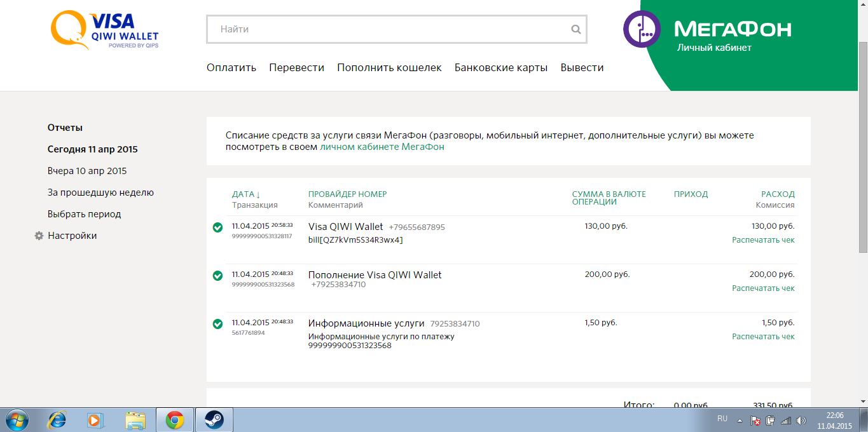Click Пополнение Visa QIWI Wallet provider text
868x432 pixels.
click(x=375, y=275)
